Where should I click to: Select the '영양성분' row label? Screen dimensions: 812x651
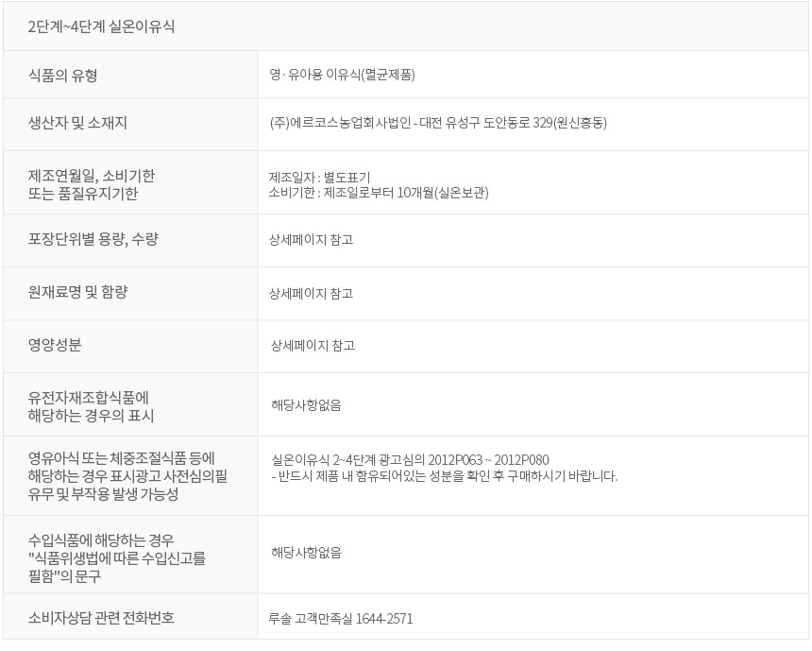pos(55,345)
